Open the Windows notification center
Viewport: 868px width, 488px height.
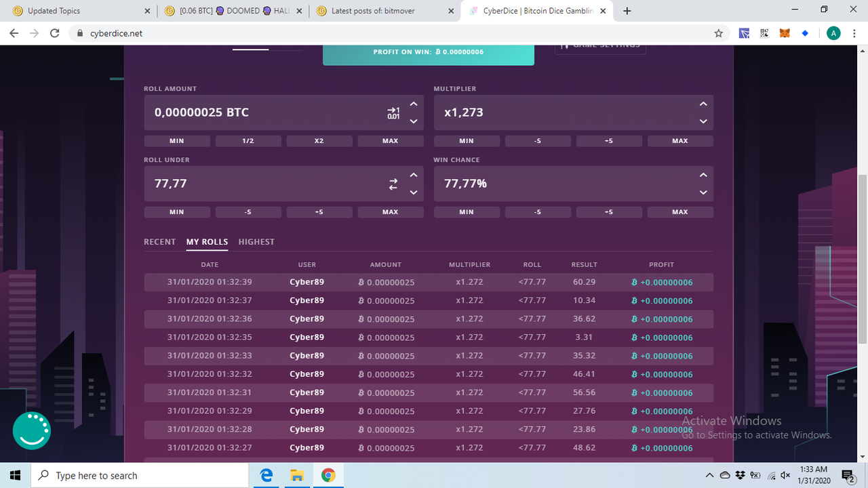point(848,475)
